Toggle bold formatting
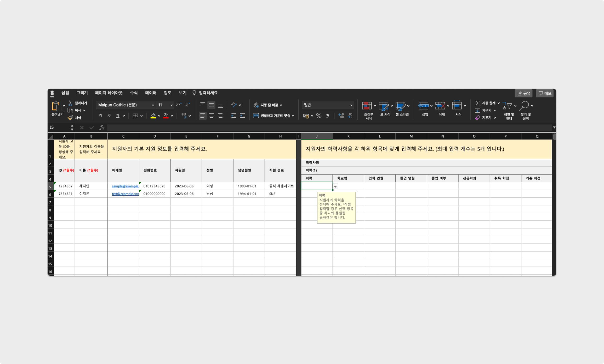Viewport: 604px width, 364px height. (100, 116)
